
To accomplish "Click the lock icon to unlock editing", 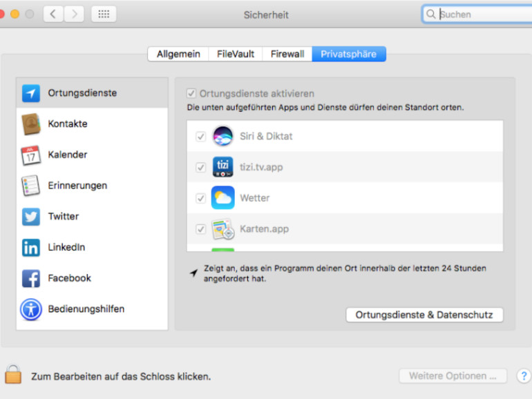I will (13, 374).
